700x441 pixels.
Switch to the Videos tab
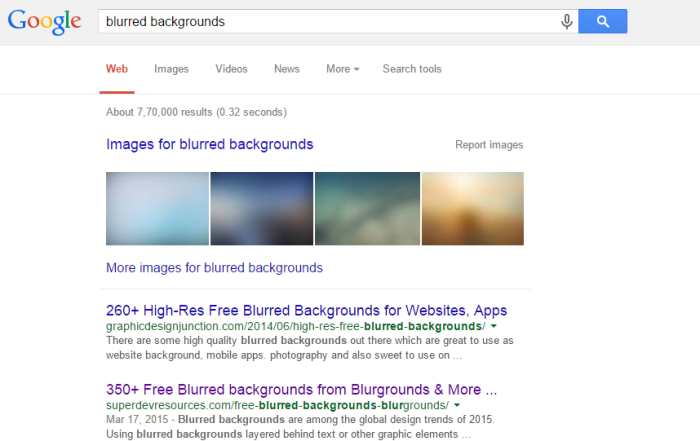[x=231, y=69]
